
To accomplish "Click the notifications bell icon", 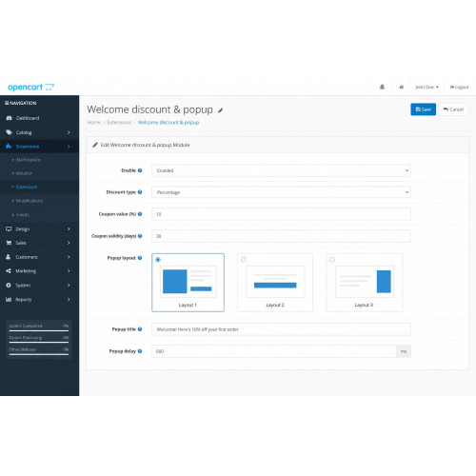I will 382,87.
